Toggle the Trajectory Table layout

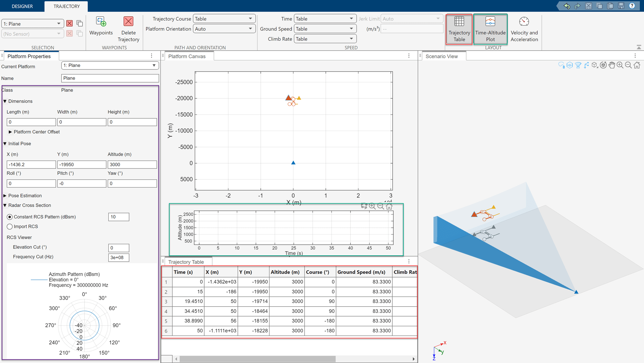(x=459, y=29)
